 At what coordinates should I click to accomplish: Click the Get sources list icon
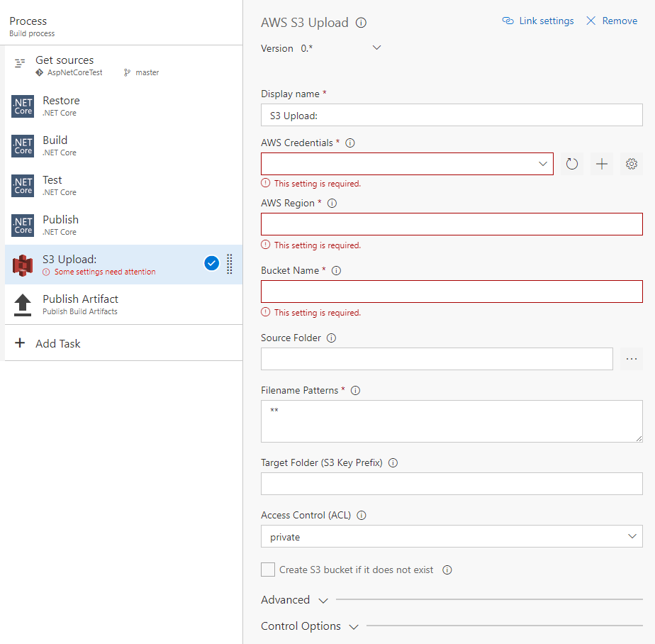point(20,64)
